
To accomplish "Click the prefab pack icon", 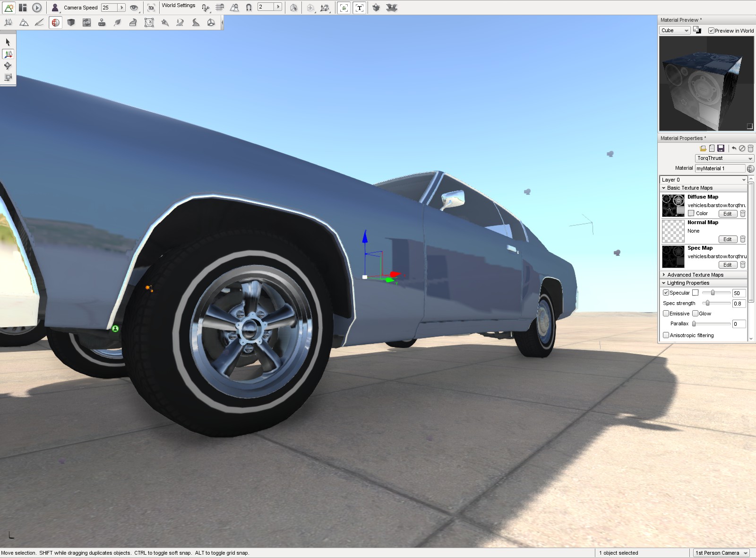I will click(x=376, y=8).
